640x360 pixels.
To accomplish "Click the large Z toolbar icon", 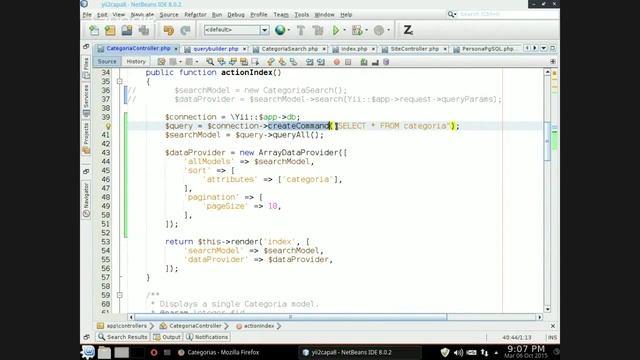I will click(408, 30).
